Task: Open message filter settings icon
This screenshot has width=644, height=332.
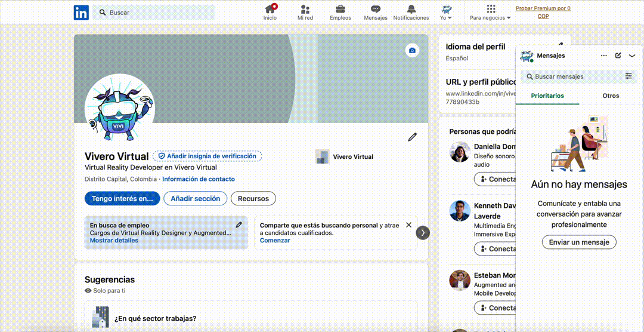Action: (x=629, y=76)
